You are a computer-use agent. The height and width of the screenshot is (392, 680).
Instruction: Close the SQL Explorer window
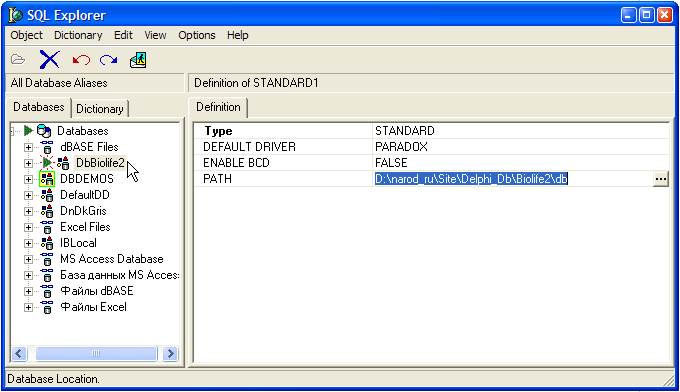pyautogui.click(x=665, y=15)
